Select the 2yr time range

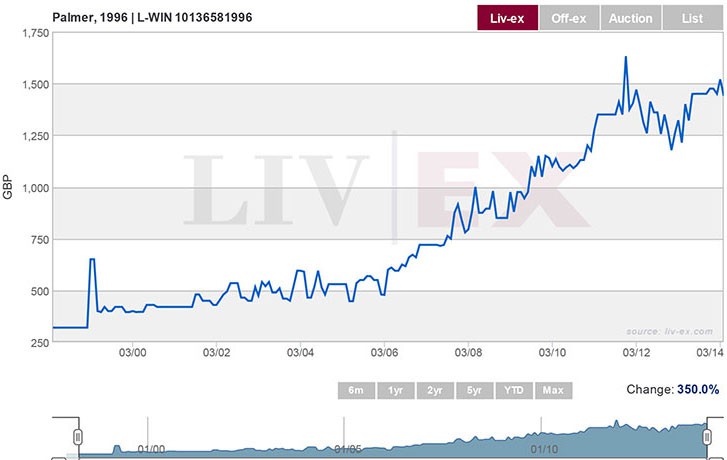coord(435,390)
